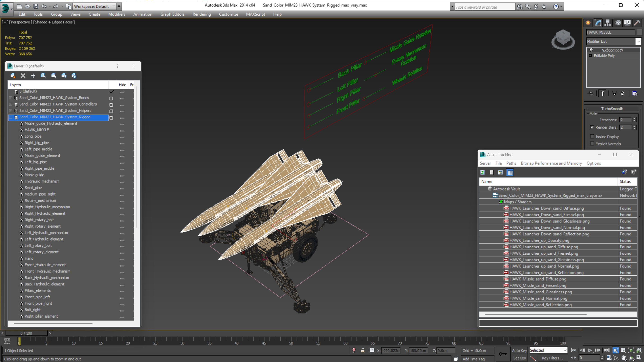Click Add Selected Objects plus icon
The height and width of the screenshot is (362, 644).
point(33,76)
